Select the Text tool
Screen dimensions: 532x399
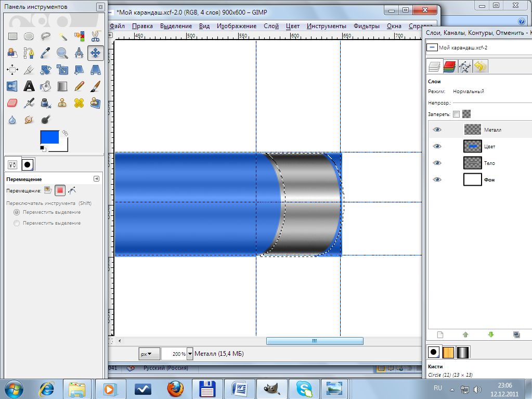(x=29, y=86)
